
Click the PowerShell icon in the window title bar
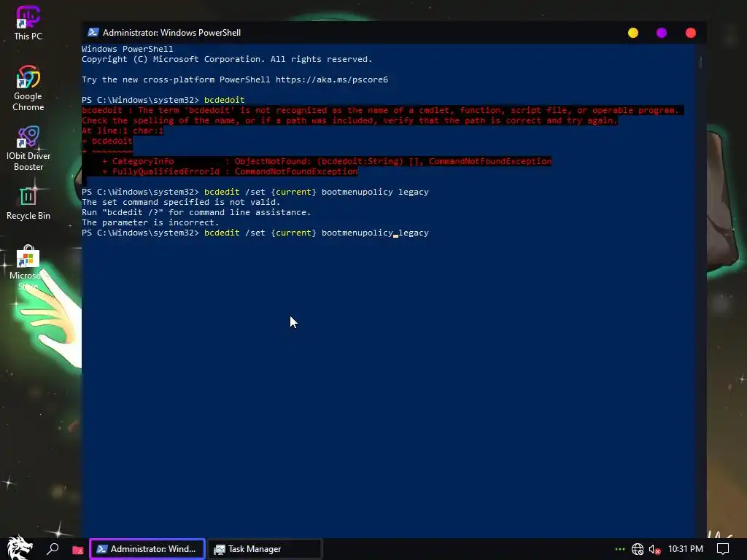[93, 32]
